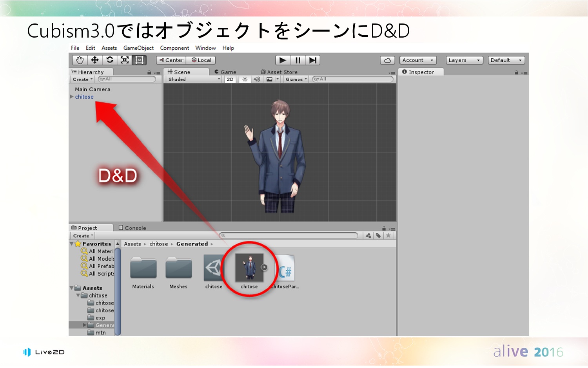The height and width of the screenshot is (368, 588).
Task: Toggle 2D scene view mode
Action: click(230, 79)
